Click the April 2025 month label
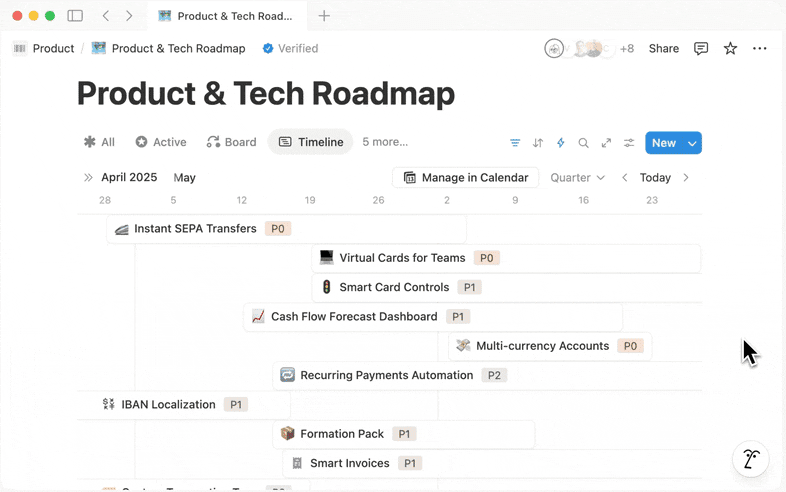Viewport: 786px width, 492px height. click(x=129, y=177)
